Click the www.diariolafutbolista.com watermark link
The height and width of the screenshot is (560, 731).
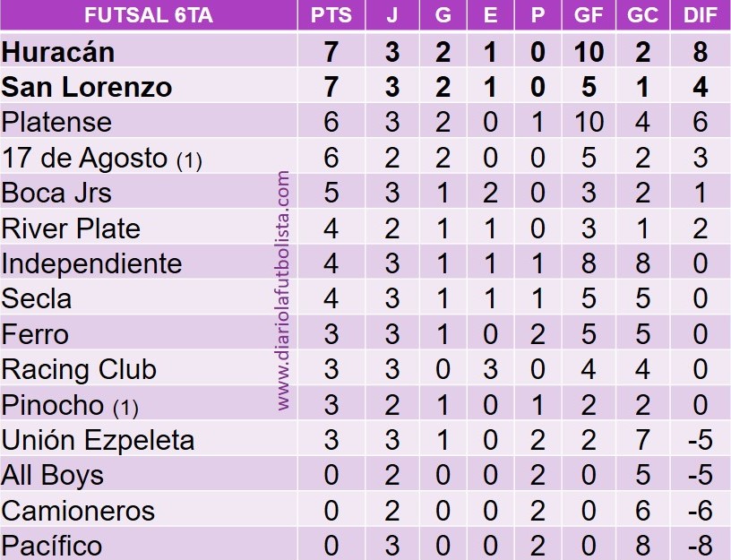tap(283, 291)
